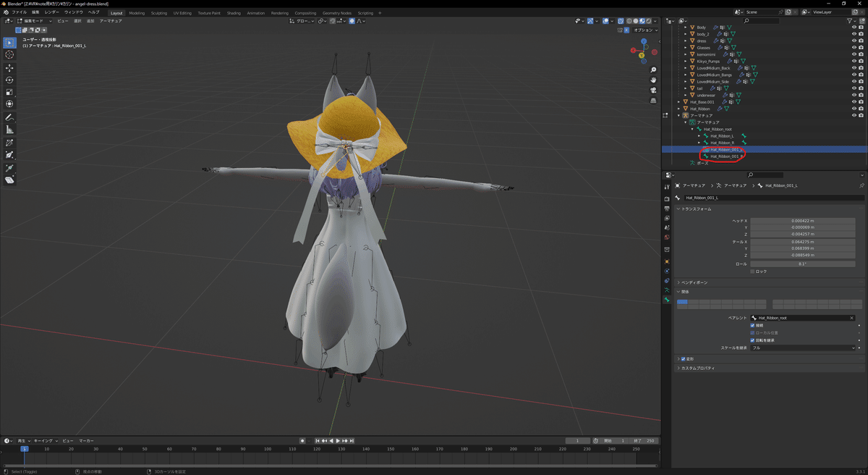
Task: Toggle the 変形 panel checkbox
Action: [684, 358]
